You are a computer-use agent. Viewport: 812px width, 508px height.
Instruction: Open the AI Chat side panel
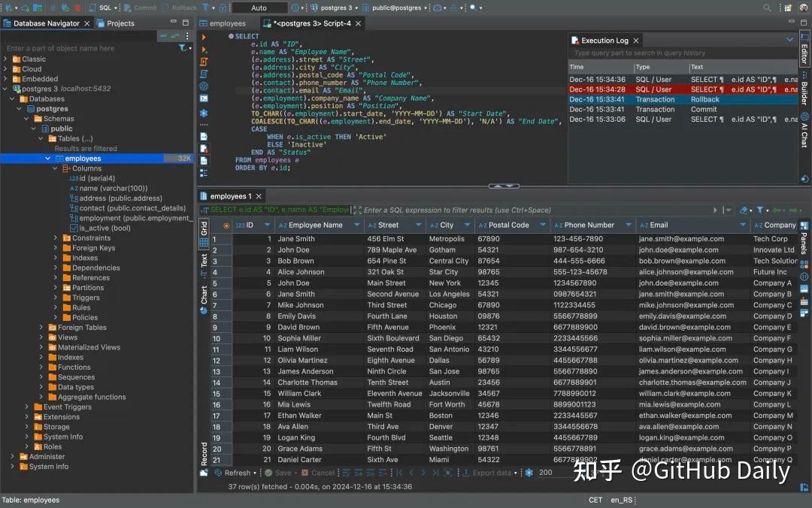pos(804,131)
